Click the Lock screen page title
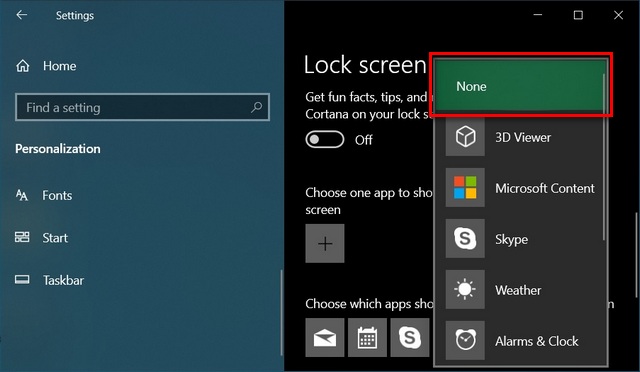The width and height of the screenshot is (640, 372). click(x=365, y=65)
